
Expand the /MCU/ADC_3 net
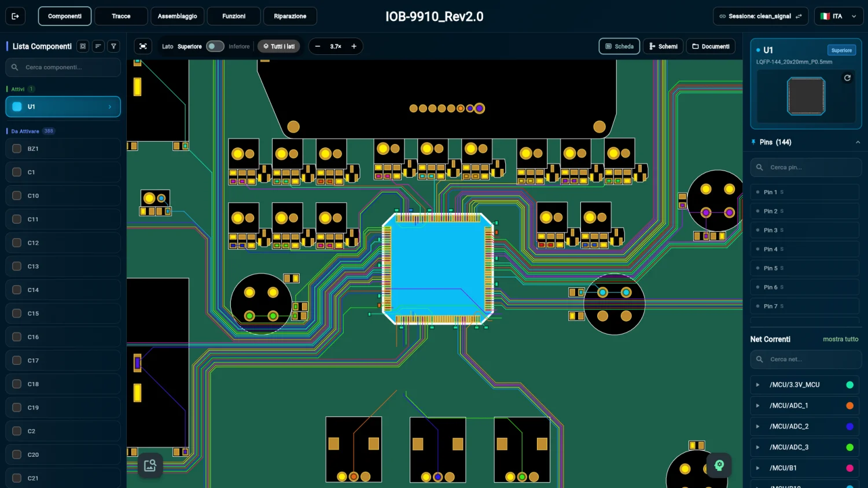(757, 448)
